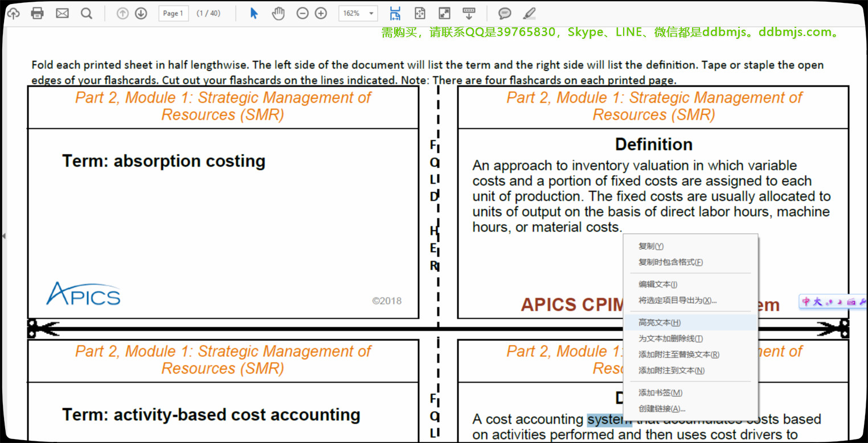Select the arrow selection tool
868x443 pixels.
[x=254, y=13]
